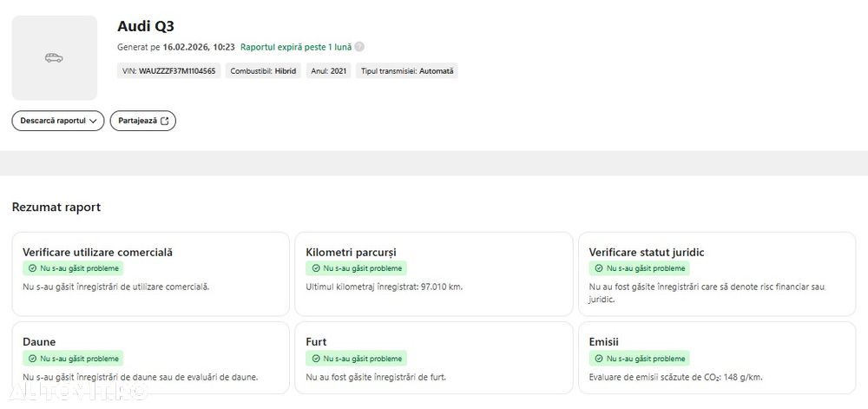
Task: Click the help icon beside report expiry
Action: click(359, 47)
